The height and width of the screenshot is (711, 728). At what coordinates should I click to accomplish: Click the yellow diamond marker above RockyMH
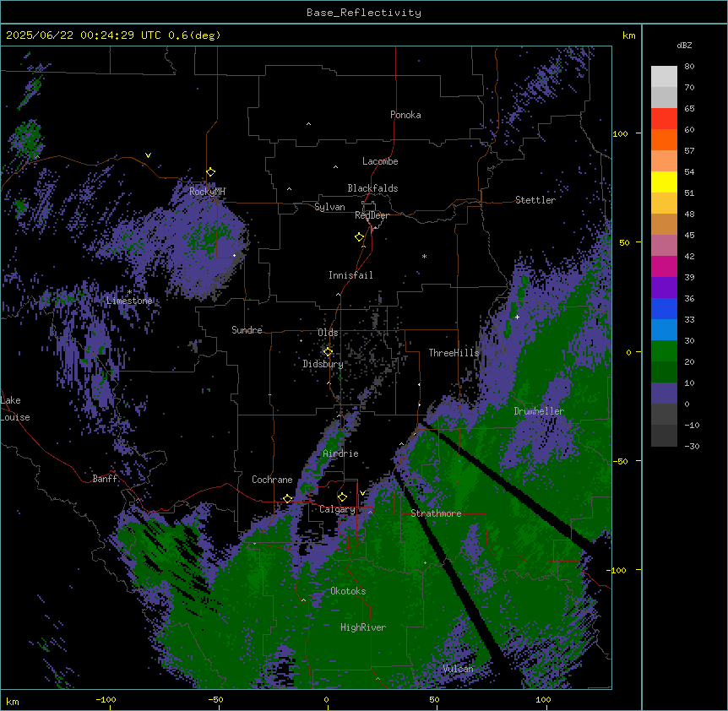[x=211, y=171]
